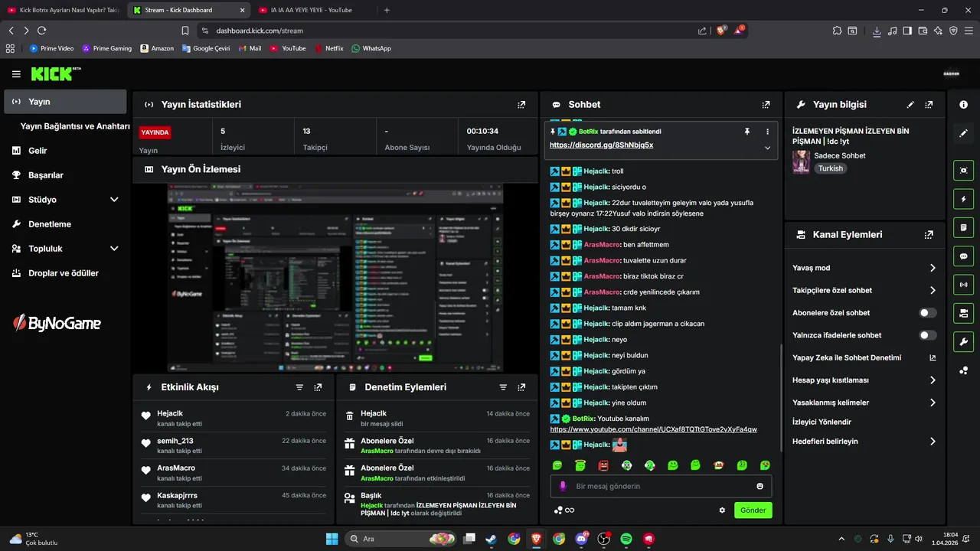Expand the pinned message chevron
The image size is (980, 551).
pos(767,148)
